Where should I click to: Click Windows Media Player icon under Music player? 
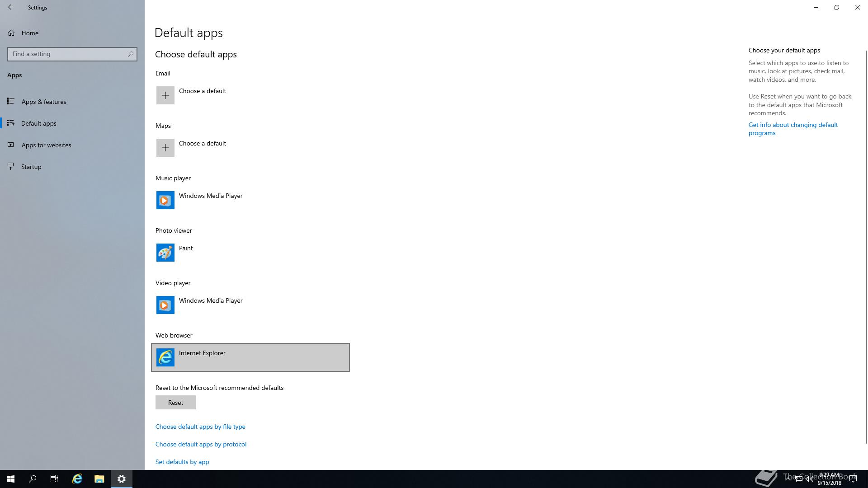[x=165, y=200]
